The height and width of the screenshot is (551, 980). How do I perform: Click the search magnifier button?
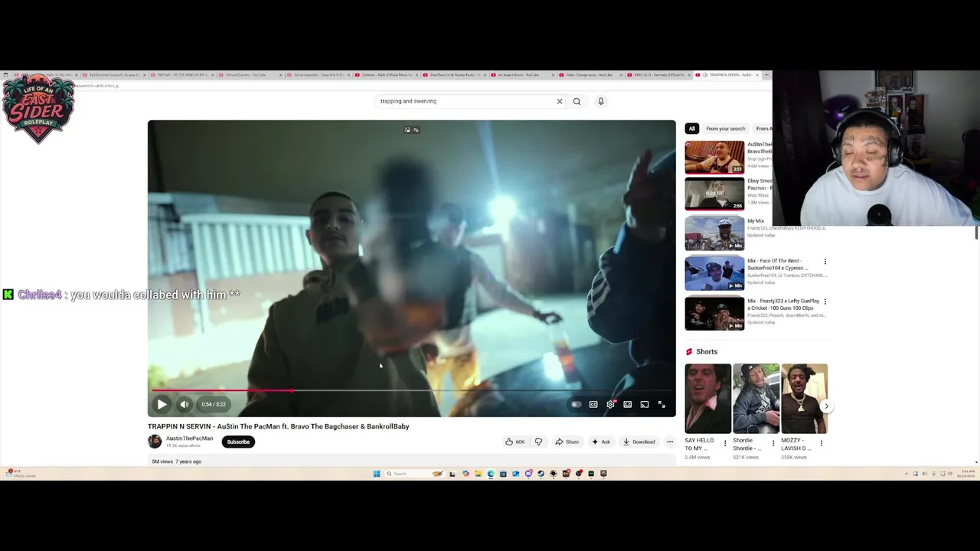pyautogui.click(x=577, y=101)
